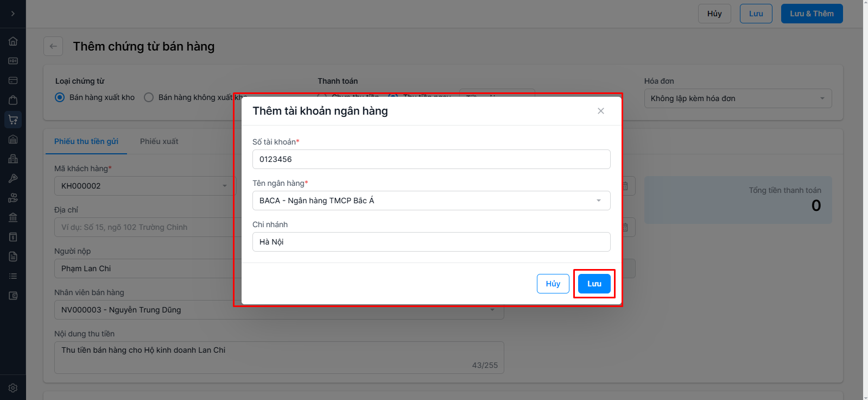Click the 'Số tài khoản' input field
The image size is (868, 400).
click(x=431, y=159)
